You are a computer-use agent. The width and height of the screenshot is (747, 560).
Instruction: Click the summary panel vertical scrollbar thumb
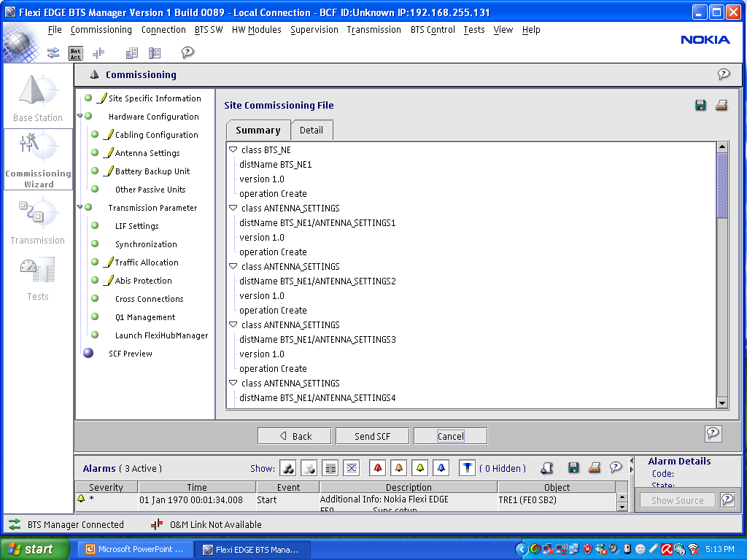point(722,186)
